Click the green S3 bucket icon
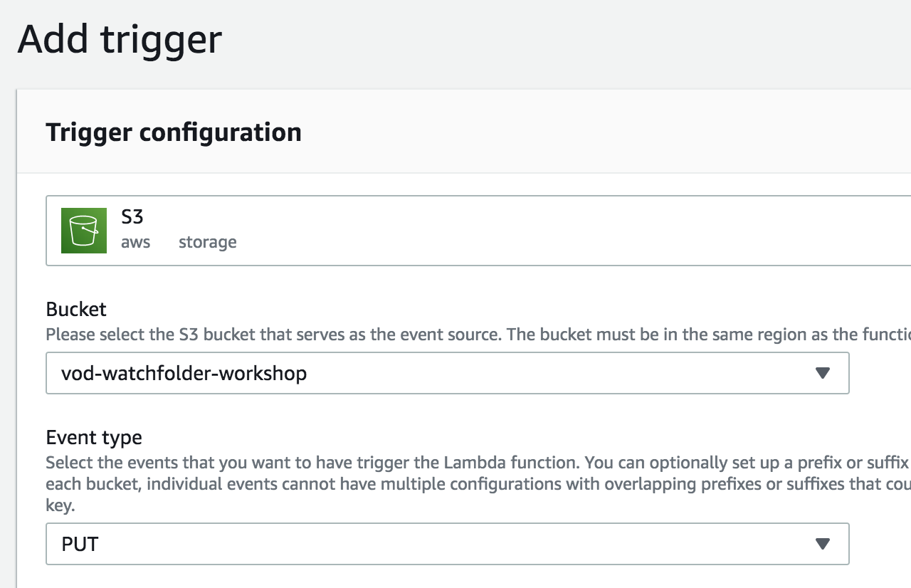Image resolution: width=911 pixels, height=588 pixels. 84,231
